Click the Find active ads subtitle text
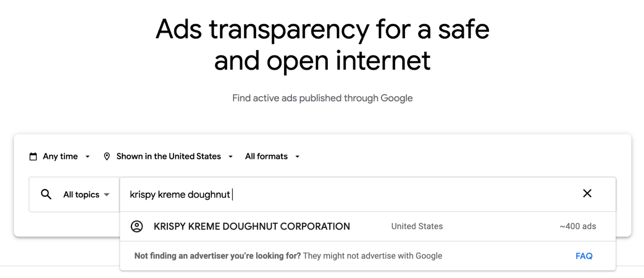The height and width of the screenshot is (278, 644). pos(322,98)
